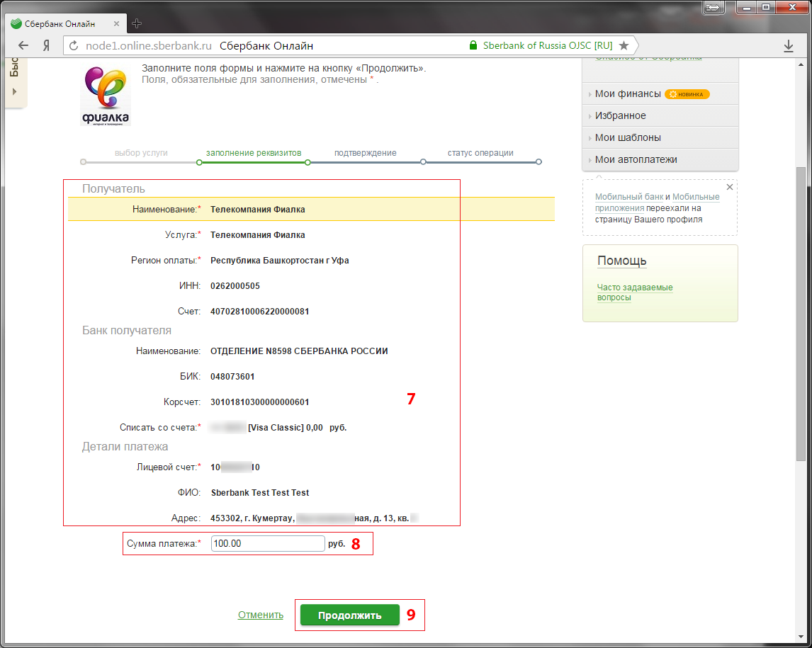Dismiss the Мобильный банк notice with X

click(730, 187)
